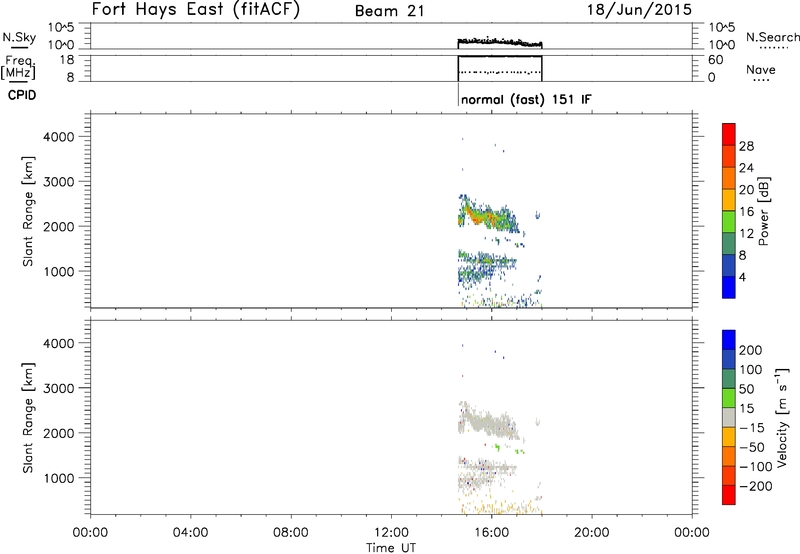Screen dimensions: 800x554
Task: Click the 'N.Sky' legend label
Action: [x=19, y=37]
